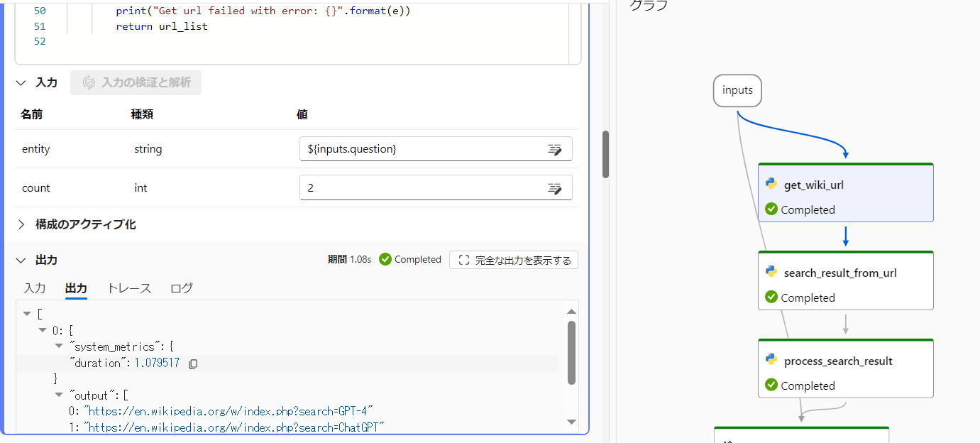The image size is (980, 443).
Task: Select the search_result_from_url graph node
Action: pyautogui.click(x=846, y=280)
